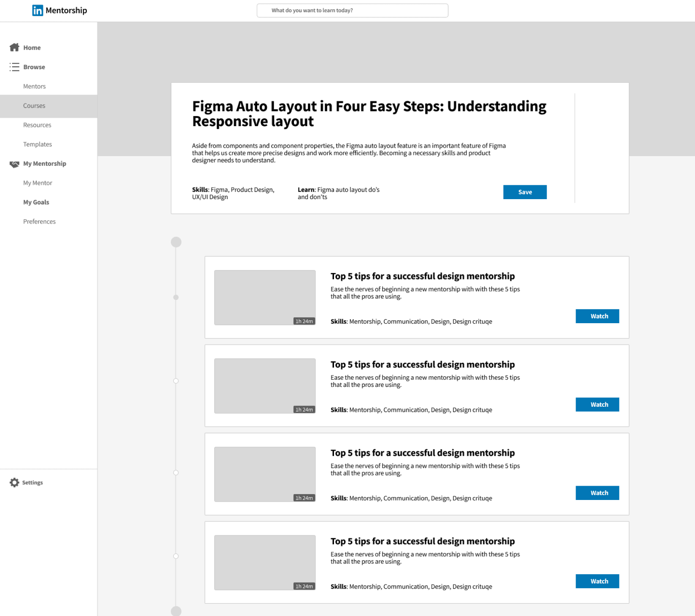Open the first card's "Top 5 tips" title
This screenshot has width=695, height=616.
[x=423, y=276]
